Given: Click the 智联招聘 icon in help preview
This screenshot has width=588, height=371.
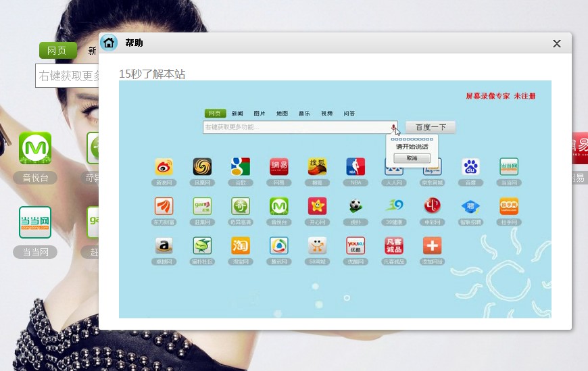Looking at the screenshot, I should tap(470, 206).
